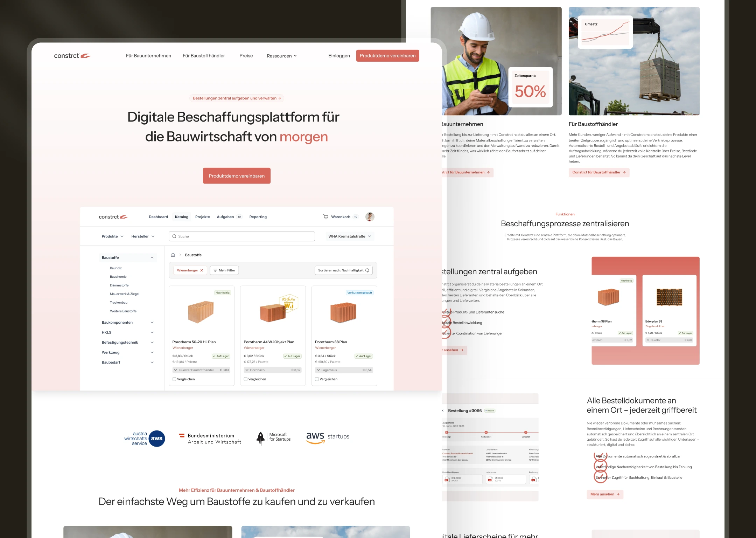Click the sort direction refresh icon
This screenshot has width=756, height=538.
pos(367,270)
